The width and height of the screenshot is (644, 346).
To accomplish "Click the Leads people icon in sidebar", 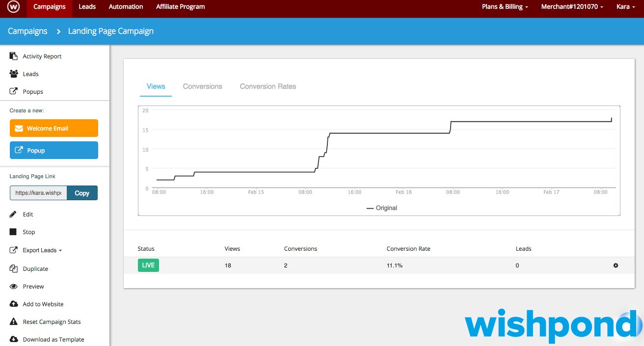I will [x=14, y=74].
